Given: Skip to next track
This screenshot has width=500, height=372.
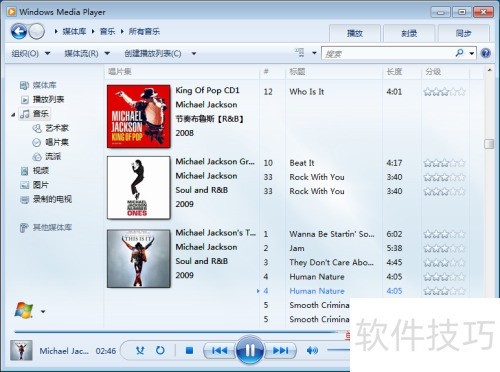Looking at the screenshot, I should click(280, 350).
